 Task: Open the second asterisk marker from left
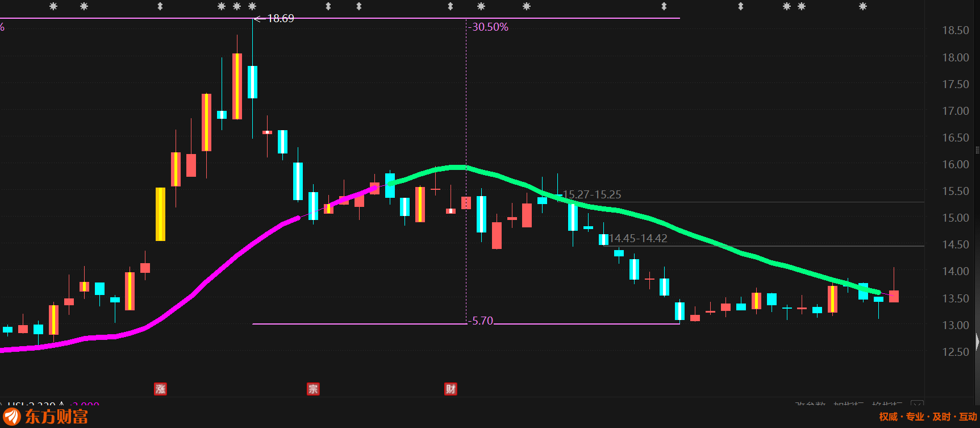coord(84,6)
